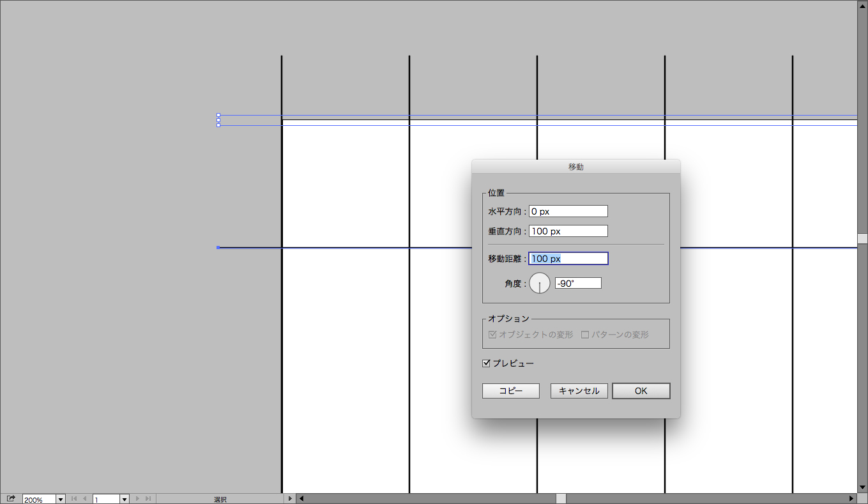Viewport: 868px width, 504px height.
Task: Open the 200% zoom level dropdown
Action: click(x=61, y=499)
